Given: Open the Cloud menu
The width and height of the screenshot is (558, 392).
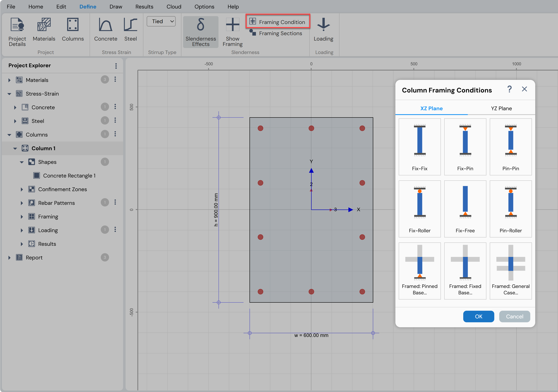Looking at the screenshot, I should 174,7.
